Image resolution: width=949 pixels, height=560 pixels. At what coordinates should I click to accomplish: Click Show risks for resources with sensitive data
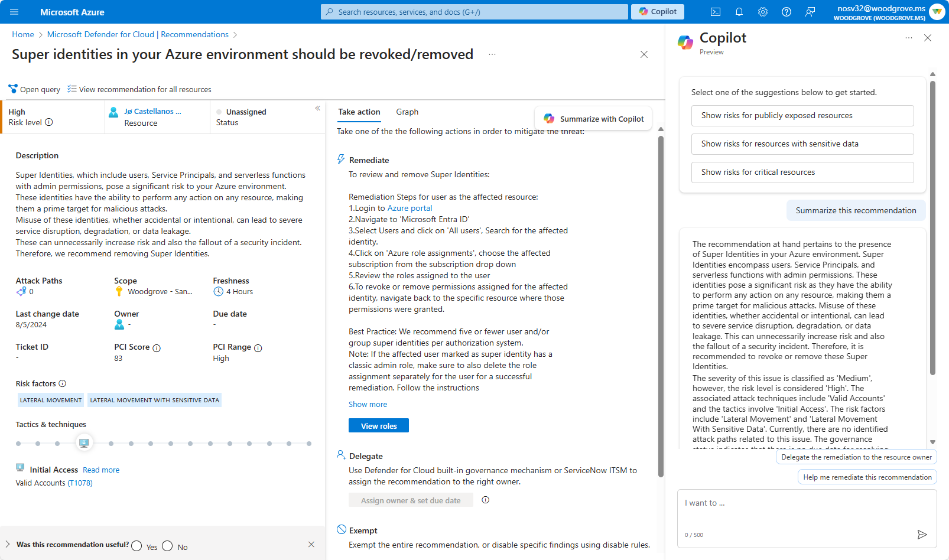802,144
